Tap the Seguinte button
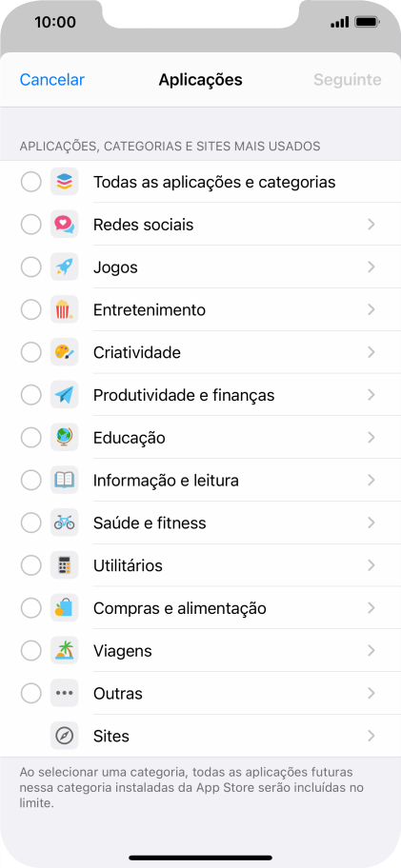Viewport: 401px width, 868px height. pos(348,80)
